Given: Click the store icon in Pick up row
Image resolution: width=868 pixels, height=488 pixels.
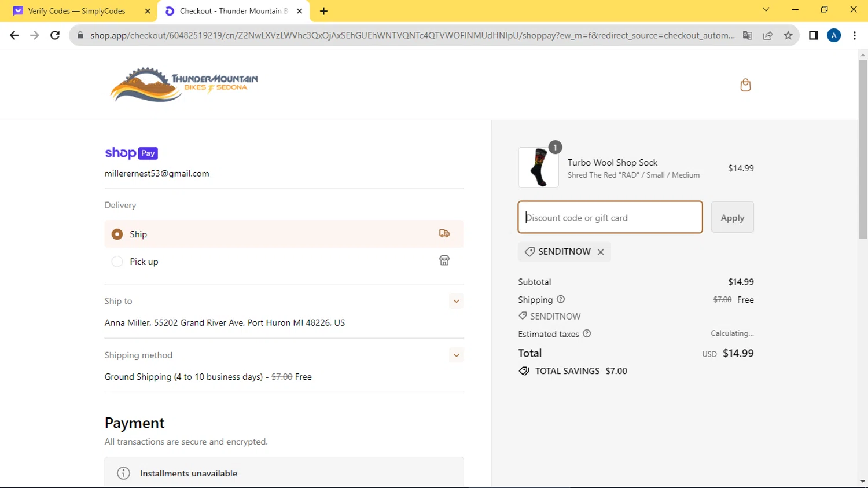Looking at the screenshot, I should (x=444, y=260).
